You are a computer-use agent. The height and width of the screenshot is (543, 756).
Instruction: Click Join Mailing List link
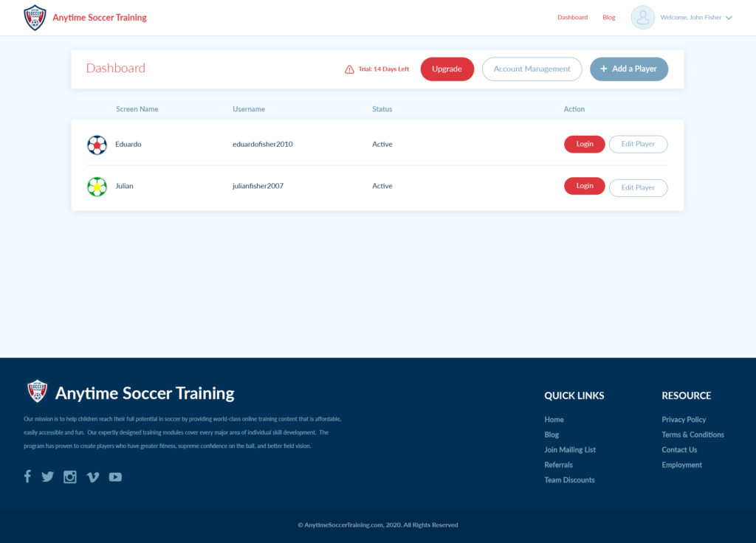[x=570, y=450]
